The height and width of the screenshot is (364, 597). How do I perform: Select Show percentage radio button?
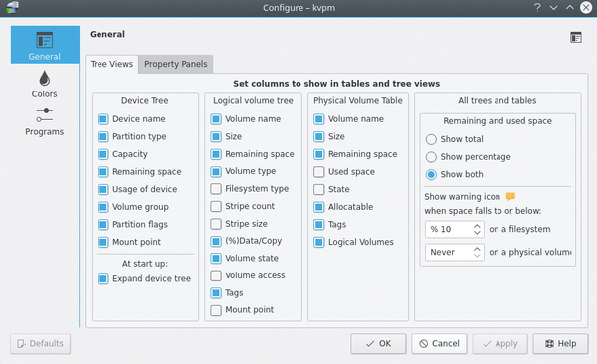[431, 157]
